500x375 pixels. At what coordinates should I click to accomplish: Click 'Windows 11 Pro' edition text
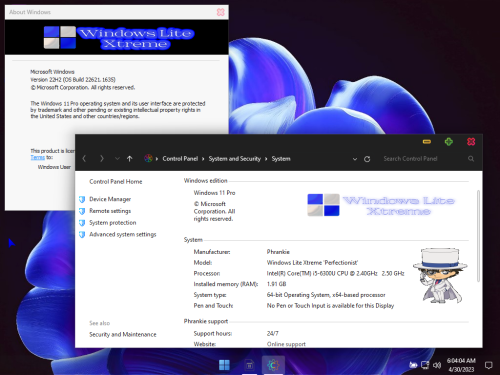[x=214, y=193]
